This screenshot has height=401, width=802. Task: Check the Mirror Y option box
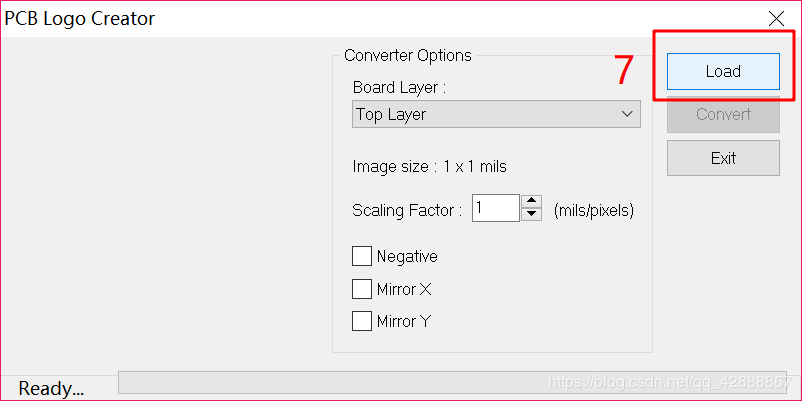pyautogui.click(x=362, y=321)
